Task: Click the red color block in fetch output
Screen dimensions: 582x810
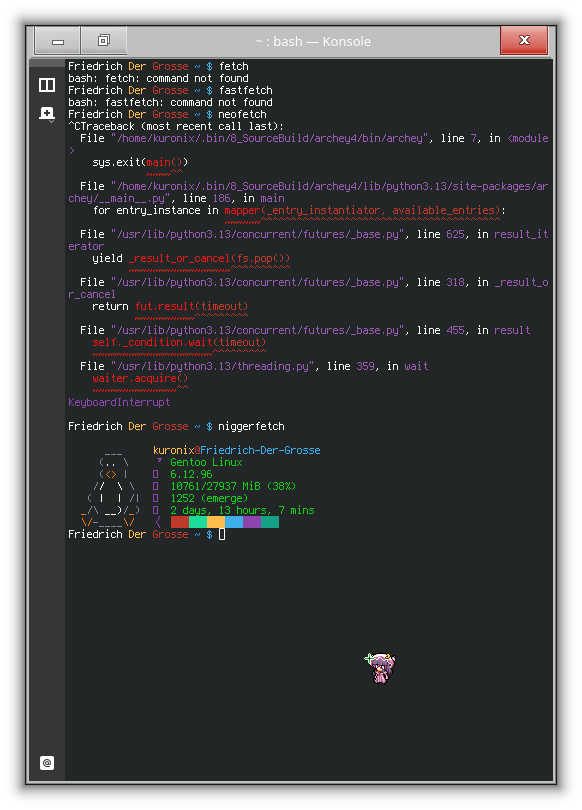Action: (180, 522)
